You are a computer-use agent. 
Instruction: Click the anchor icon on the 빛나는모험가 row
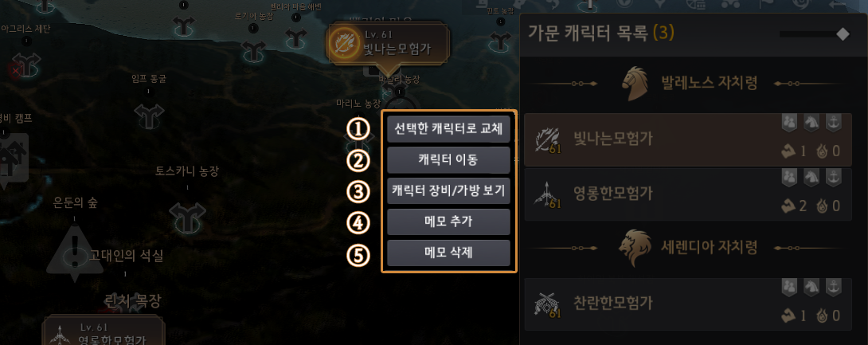(x=831, y=123)
